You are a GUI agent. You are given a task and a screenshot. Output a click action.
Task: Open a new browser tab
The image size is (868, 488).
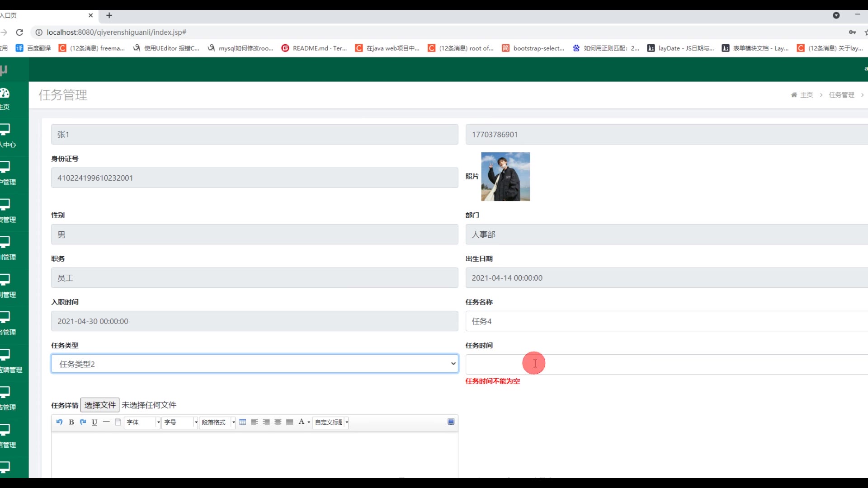pos(109,15)
